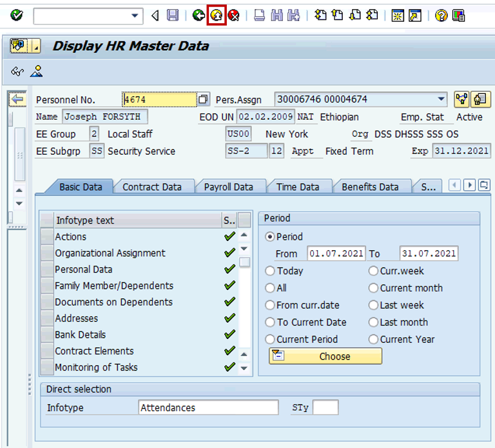Click the Print icon in toolbar
Screen dimensions: 495x448
coord(259,15)
